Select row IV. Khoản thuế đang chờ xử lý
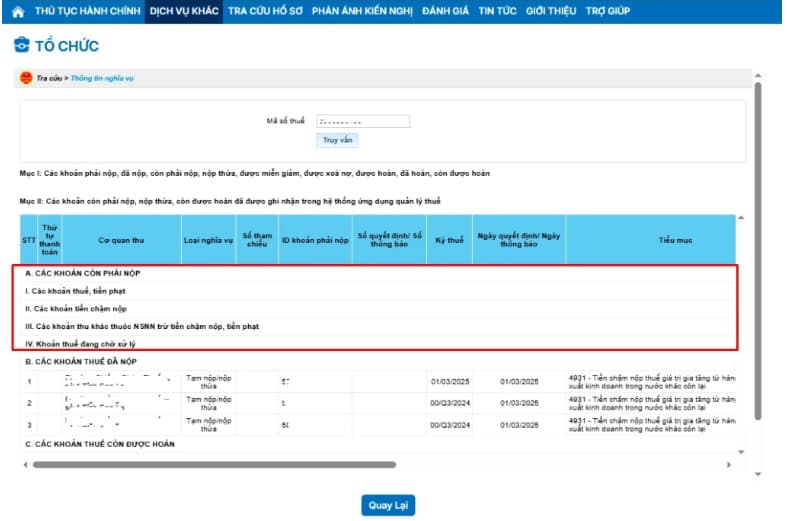The width and height of the screenshot is (787, 521). tap(377, 344)
